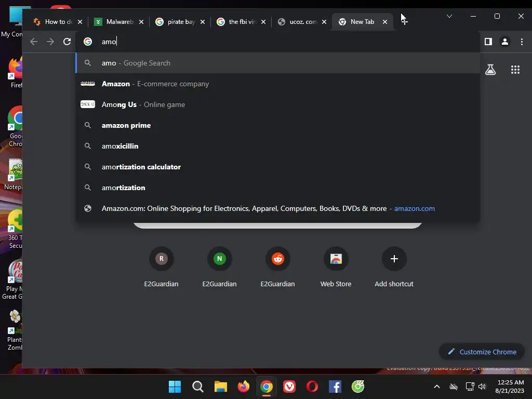Click the back navigation arrow

coord(34,42)
